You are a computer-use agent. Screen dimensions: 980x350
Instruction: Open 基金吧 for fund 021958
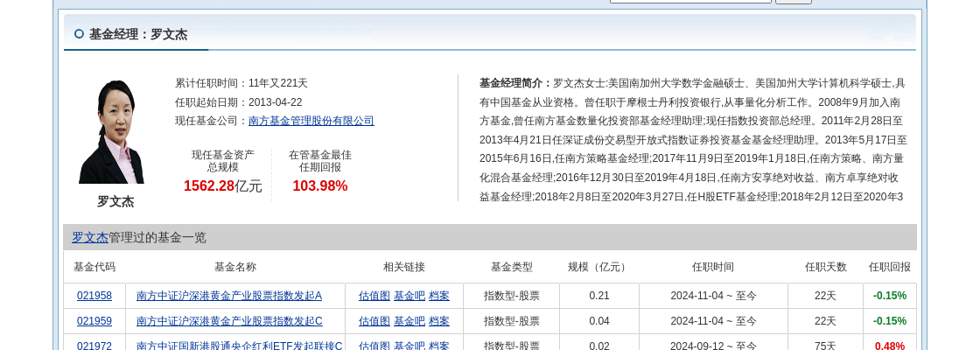pyautogui.click(x=409, y=296)
